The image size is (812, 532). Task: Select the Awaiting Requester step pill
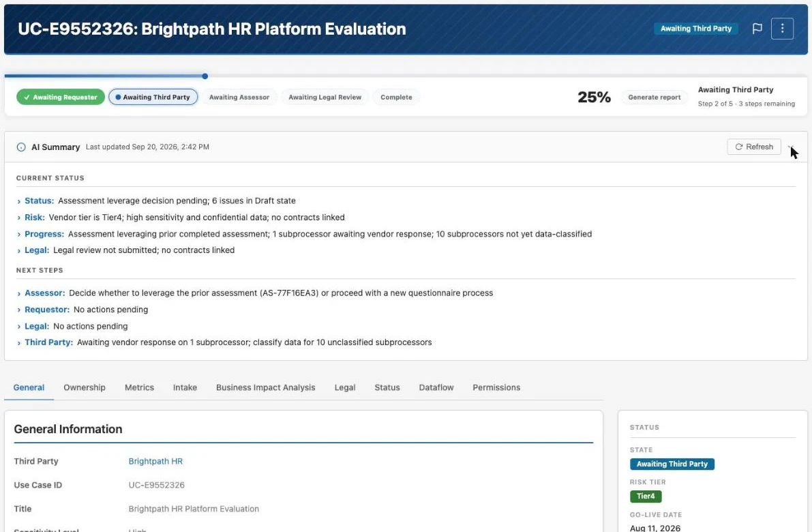[x=61, y=97]
